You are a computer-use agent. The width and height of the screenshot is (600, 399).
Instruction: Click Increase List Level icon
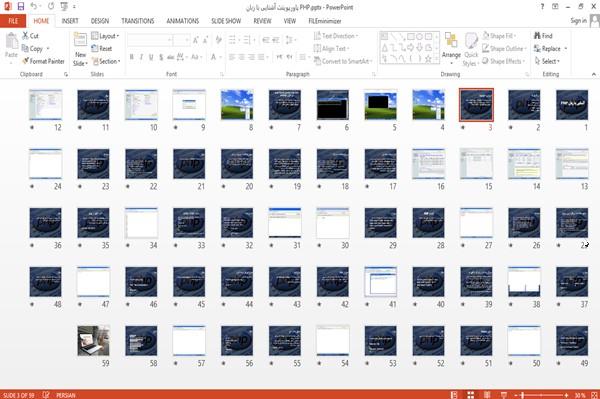[x=276, y=40]
